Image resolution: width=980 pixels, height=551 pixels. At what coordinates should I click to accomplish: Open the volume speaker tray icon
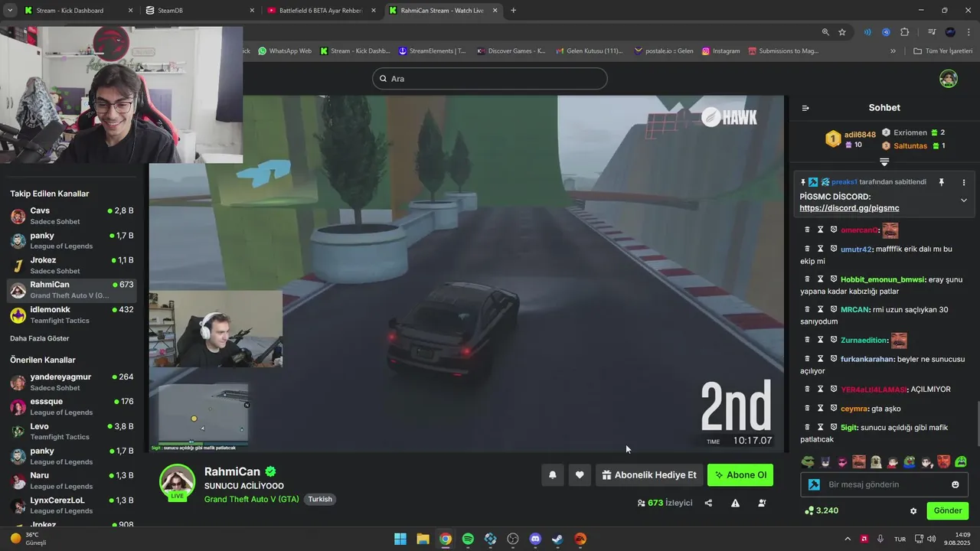[931, 539]
